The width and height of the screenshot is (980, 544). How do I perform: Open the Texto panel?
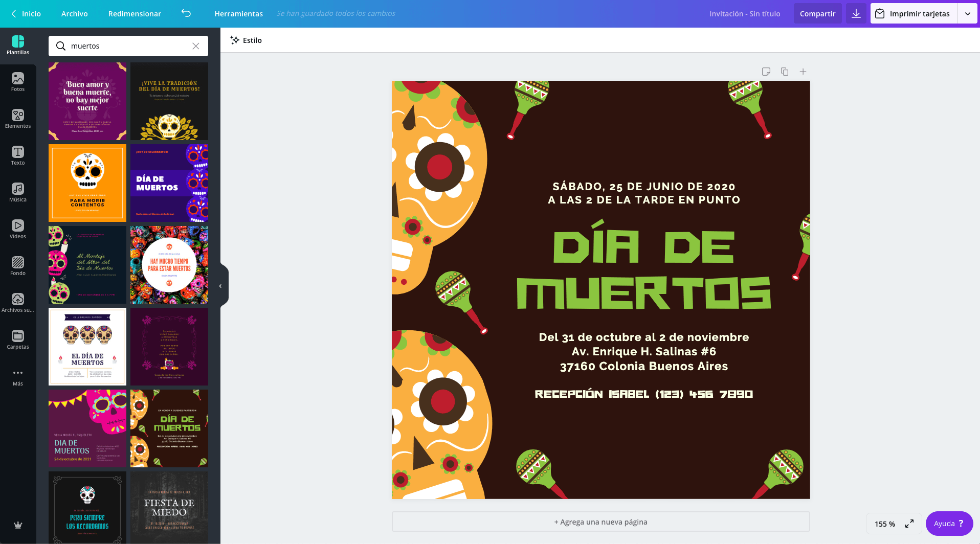18,155
